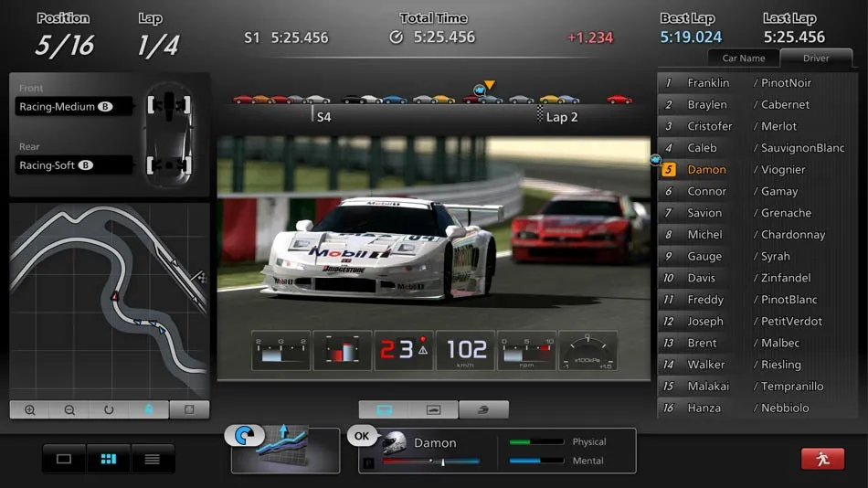Rotate the track map view
Screen dimensions: 868x488
tap(109, 410)
